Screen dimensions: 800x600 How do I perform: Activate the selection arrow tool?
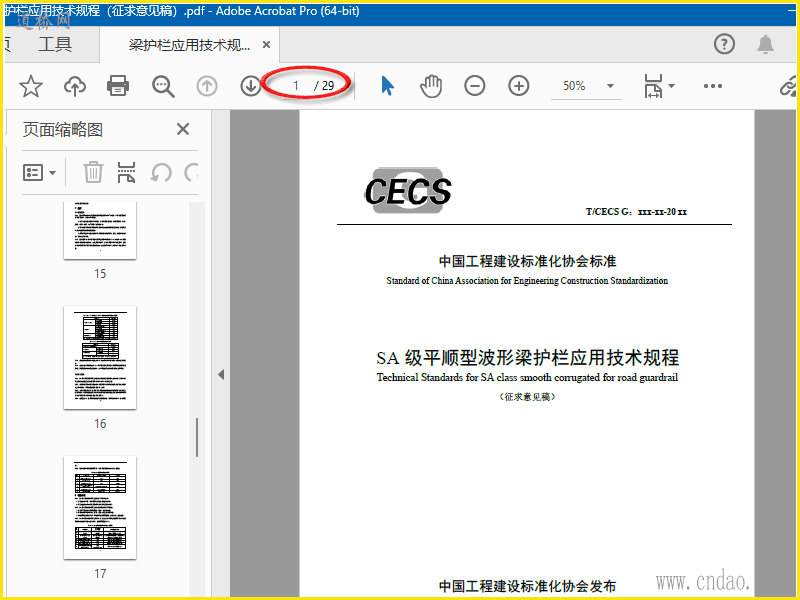tap(387, 86)
